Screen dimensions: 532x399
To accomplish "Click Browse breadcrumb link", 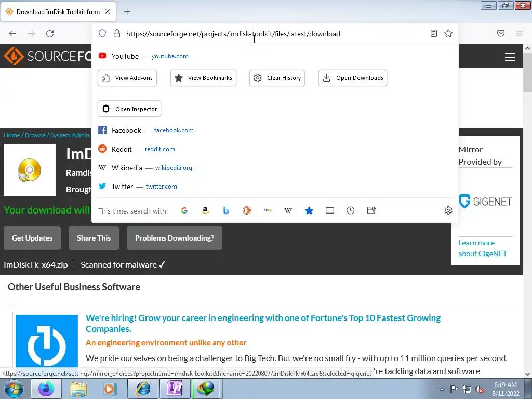I will [35, 135].
